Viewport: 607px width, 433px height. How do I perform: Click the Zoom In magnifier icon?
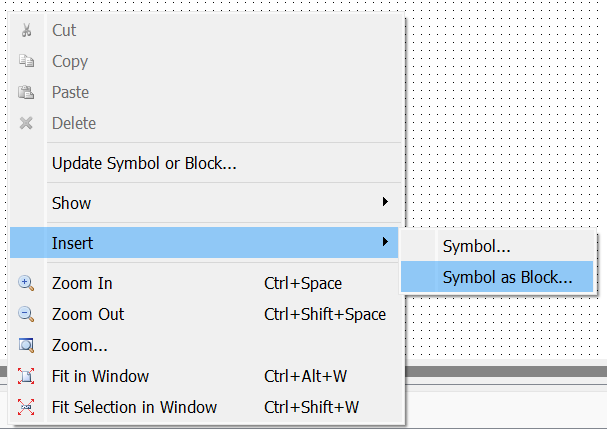[x=27, y=283]
